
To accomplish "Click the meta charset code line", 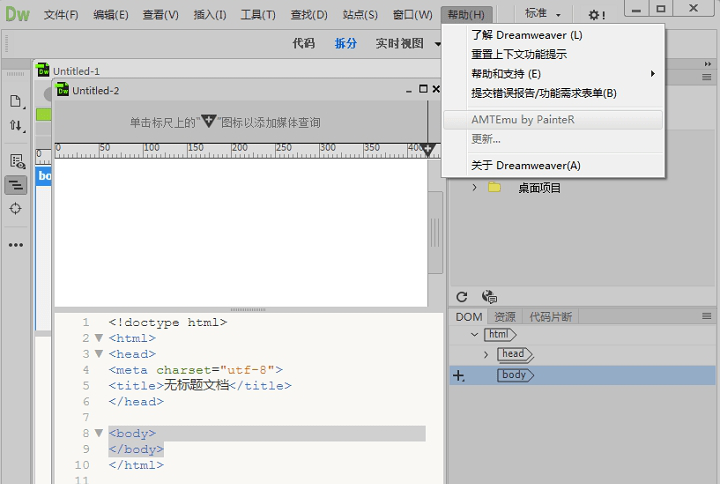I will click(196, 370).
